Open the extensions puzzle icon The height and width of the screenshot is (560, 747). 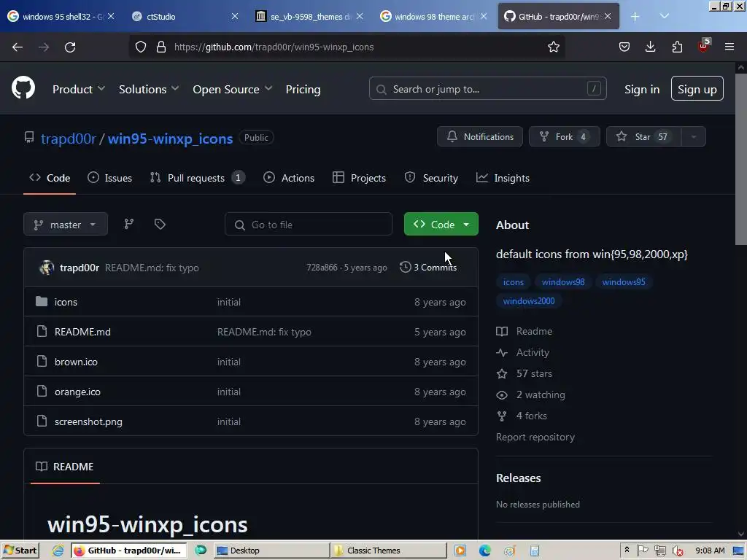pos(677,47)
